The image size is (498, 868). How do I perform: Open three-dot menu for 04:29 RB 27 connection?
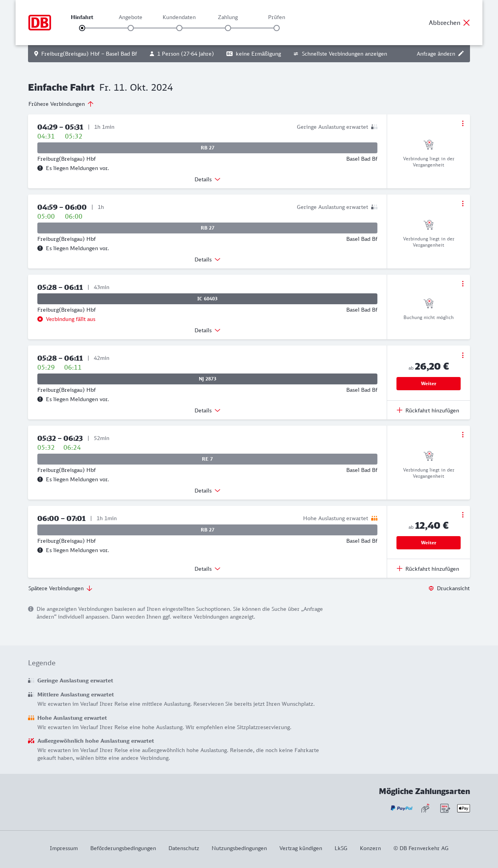[x=463, y=123]
